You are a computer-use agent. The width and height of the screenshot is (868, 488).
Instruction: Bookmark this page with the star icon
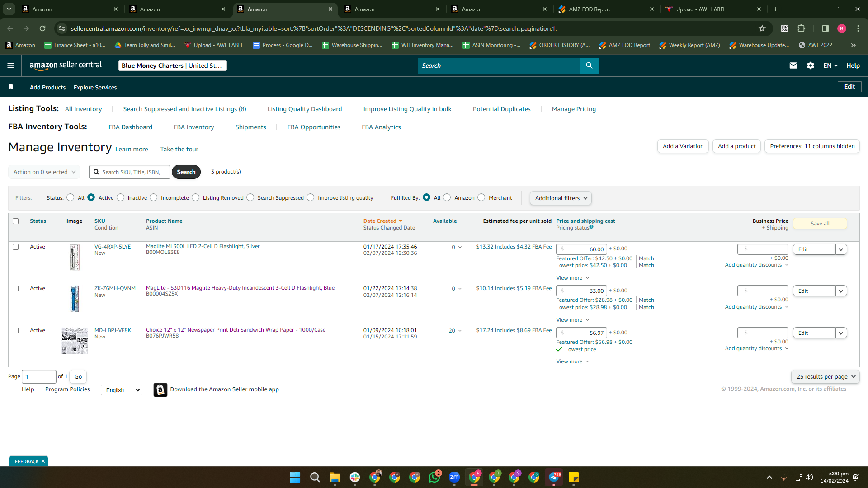pos(762,28)
